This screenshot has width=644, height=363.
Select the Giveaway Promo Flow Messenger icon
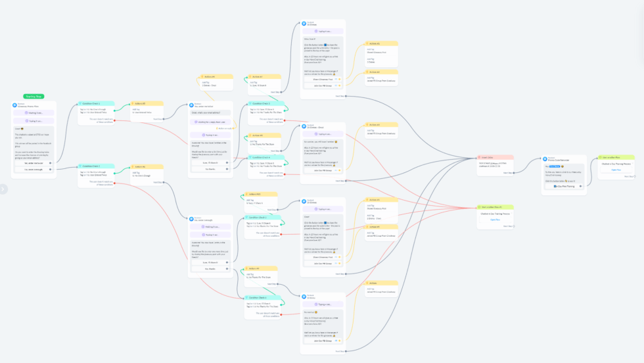tap(14, 105)
